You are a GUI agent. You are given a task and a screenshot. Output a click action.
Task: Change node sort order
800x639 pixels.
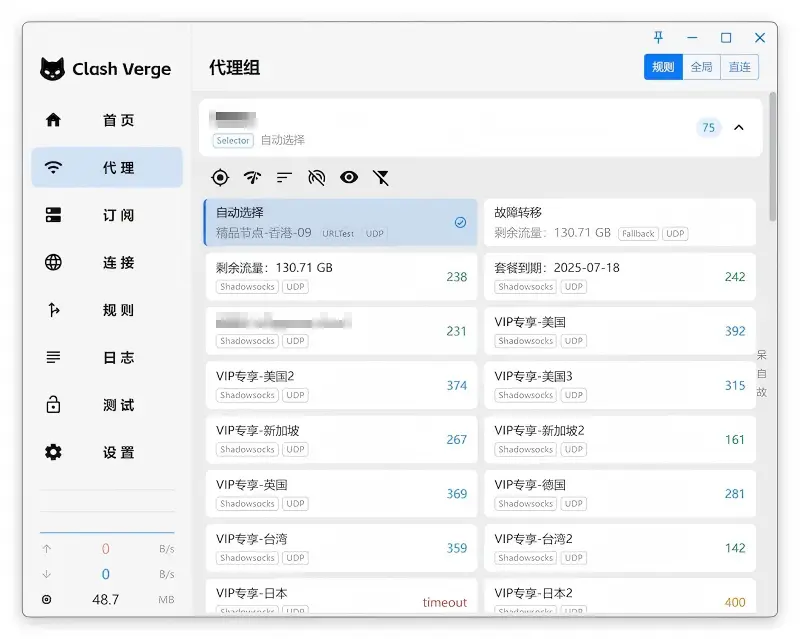(284, 178)
